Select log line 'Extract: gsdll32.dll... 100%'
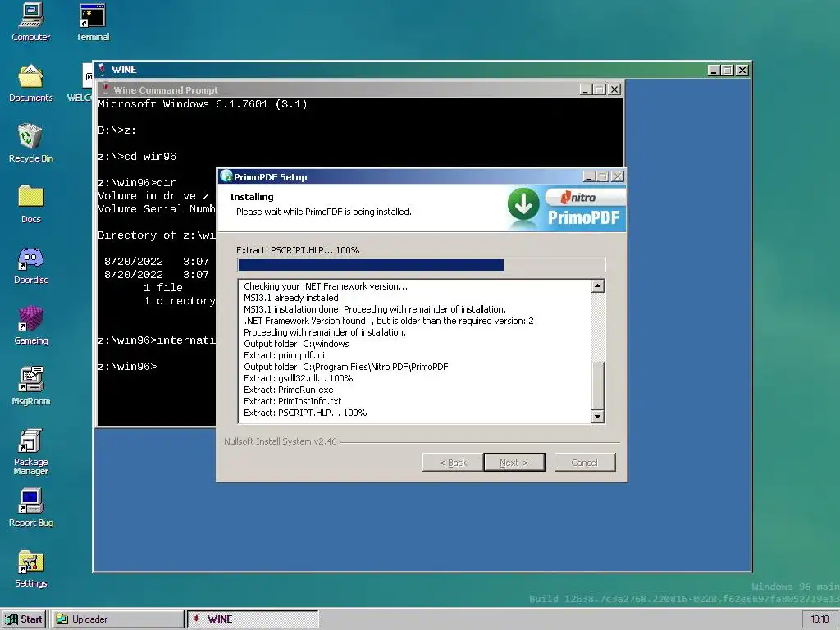 pyautogui.click(x=299, y=378)
